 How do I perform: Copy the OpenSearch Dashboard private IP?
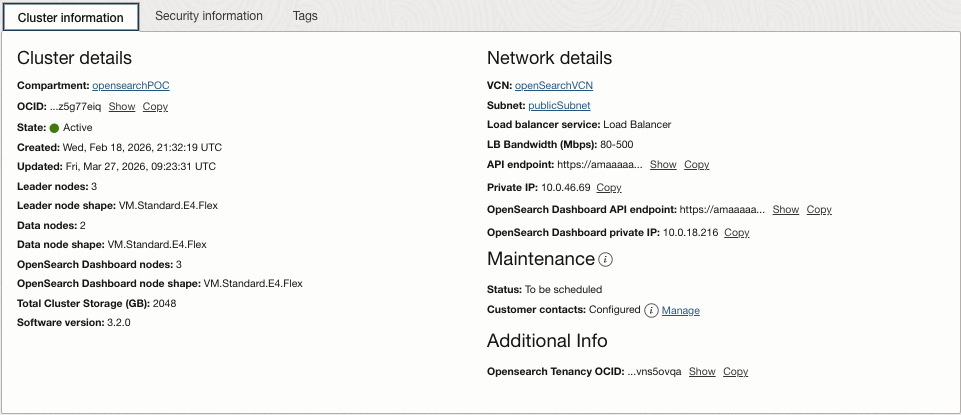click(x=737, y=233)
